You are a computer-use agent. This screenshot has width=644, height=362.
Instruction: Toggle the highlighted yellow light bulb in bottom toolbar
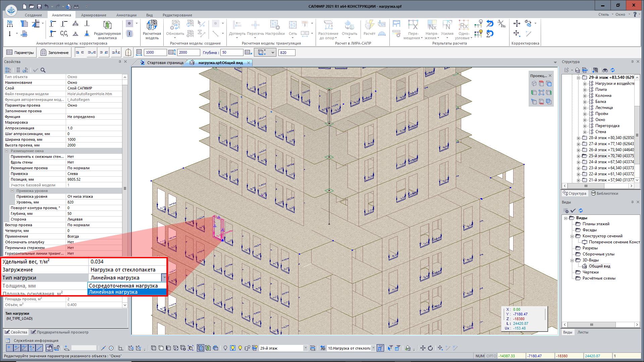(x=233, y=348)
